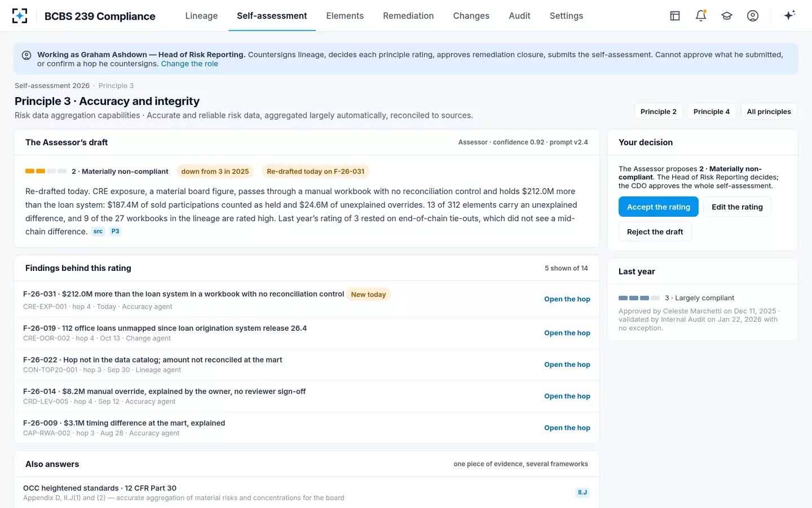812x508 pixels.
Task: Click the orange rating bars for 2
Action: (x=46, y=171)
